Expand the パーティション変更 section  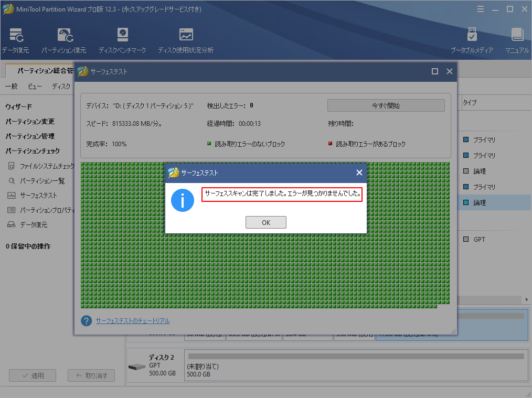[x=30, y=121]
